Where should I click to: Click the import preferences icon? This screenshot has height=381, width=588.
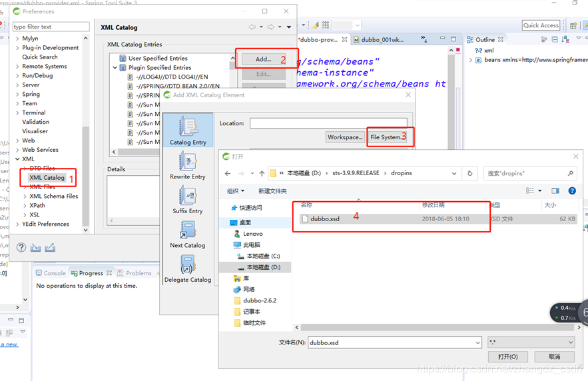(x=35, y=248)
